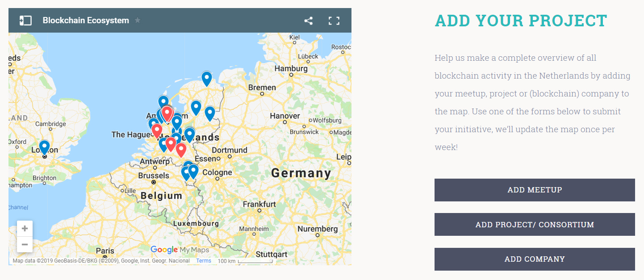The height and width of the screenshot is (280, 644).
Task: Zoom out with the minus button
Action: click(x=25, y=245)
